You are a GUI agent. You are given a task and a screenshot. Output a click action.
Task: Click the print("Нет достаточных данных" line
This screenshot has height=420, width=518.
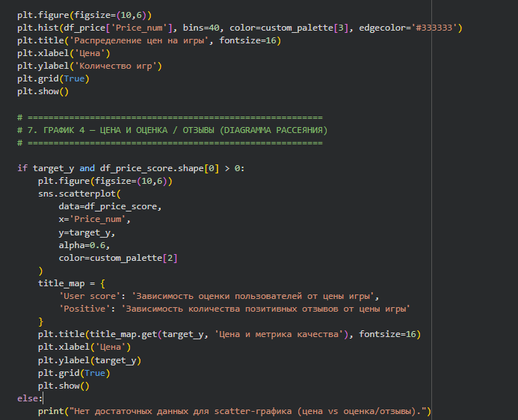click(235, 412)
